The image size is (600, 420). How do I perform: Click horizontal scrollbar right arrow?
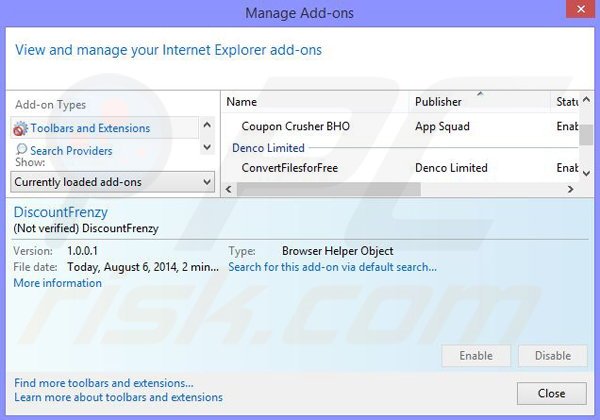[570, 189]
